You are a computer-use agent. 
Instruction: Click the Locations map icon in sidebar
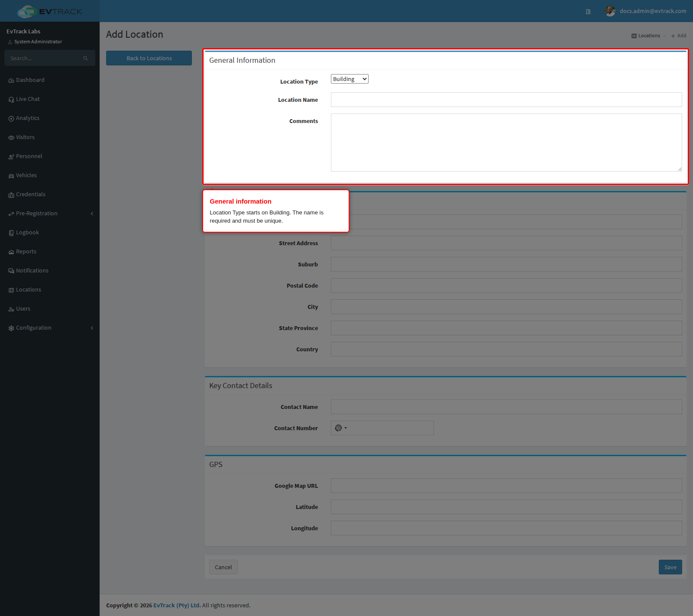[11, 290]
